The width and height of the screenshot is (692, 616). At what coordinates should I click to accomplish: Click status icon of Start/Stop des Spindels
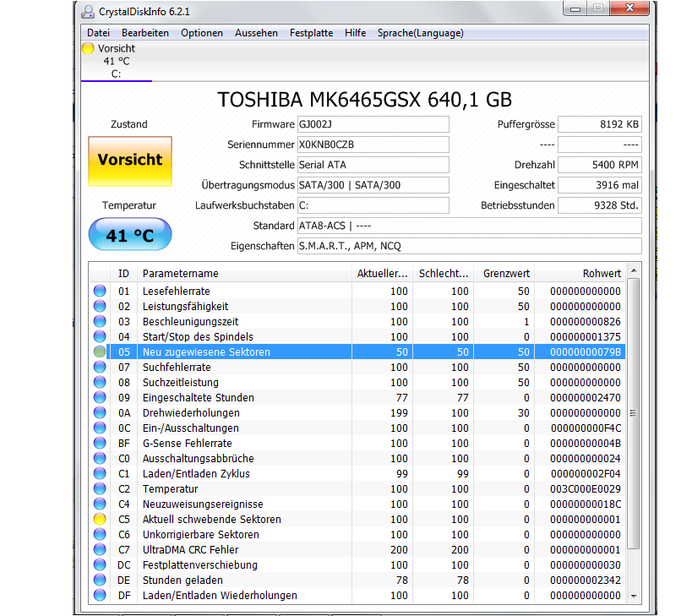(101, 336)
